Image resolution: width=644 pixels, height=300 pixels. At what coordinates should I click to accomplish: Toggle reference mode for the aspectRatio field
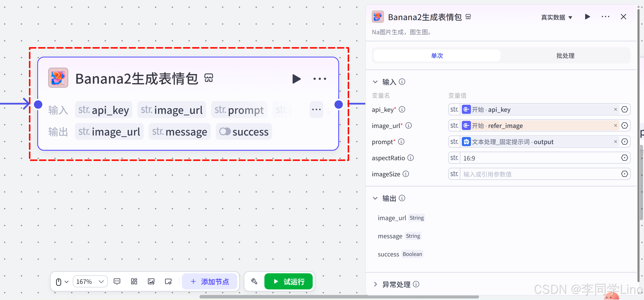624,158
